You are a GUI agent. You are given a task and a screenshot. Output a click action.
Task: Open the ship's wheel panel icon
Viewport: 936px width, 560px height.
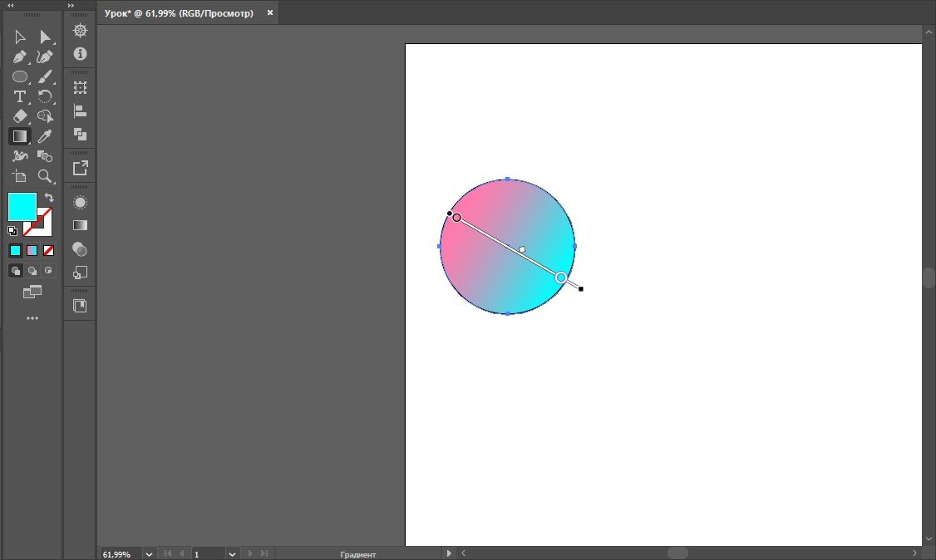click(80, 31)
